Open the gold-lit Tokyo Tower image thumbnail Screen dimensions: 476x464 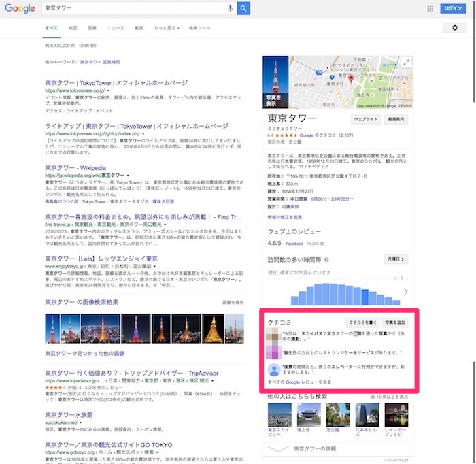point(213,329)
